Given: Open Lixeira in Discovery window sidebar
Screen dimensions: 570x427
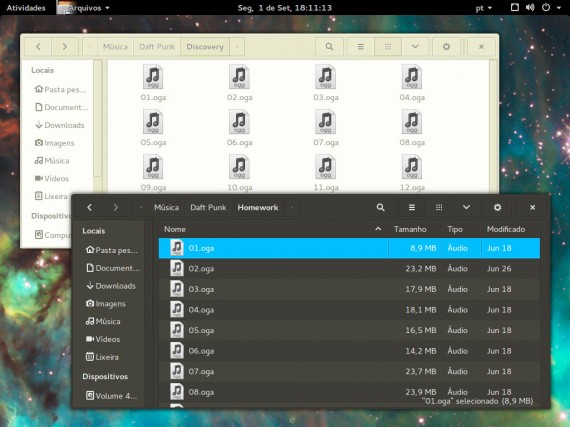Looking at the screenshot, I should (51, 196).
